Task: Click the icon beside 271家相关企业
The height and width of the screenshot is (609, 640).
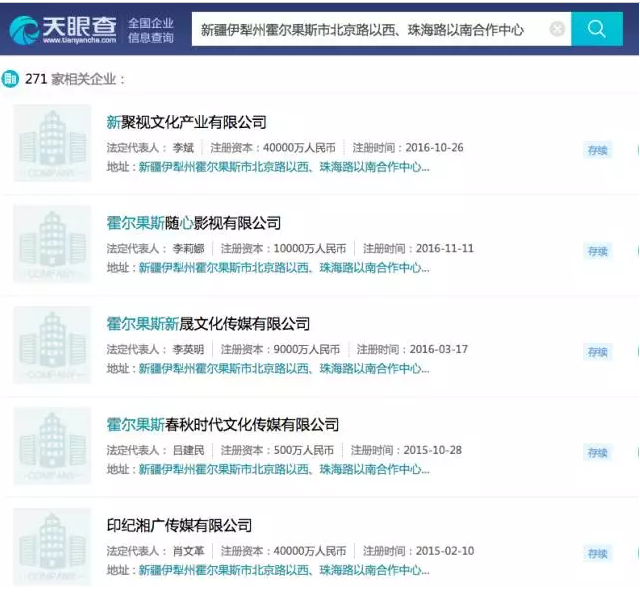Action: tap(10, 79)
